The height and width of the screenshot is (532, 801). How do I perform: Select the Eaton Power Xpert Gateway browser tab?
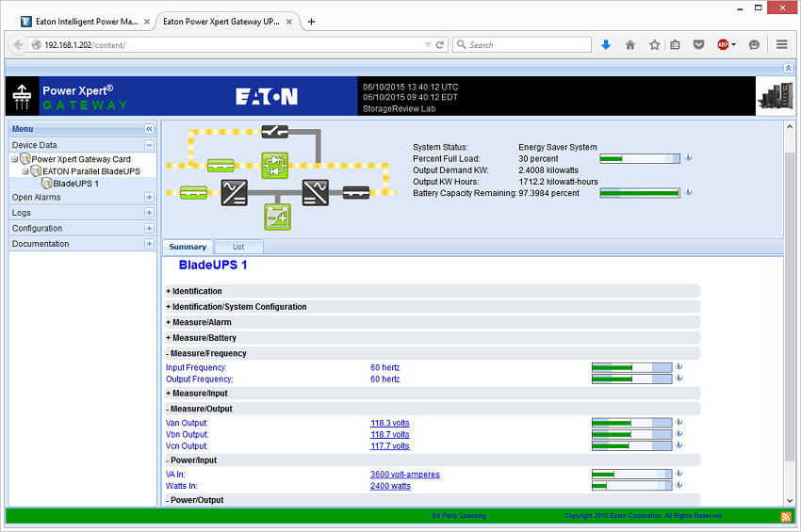tap(221, 22)
